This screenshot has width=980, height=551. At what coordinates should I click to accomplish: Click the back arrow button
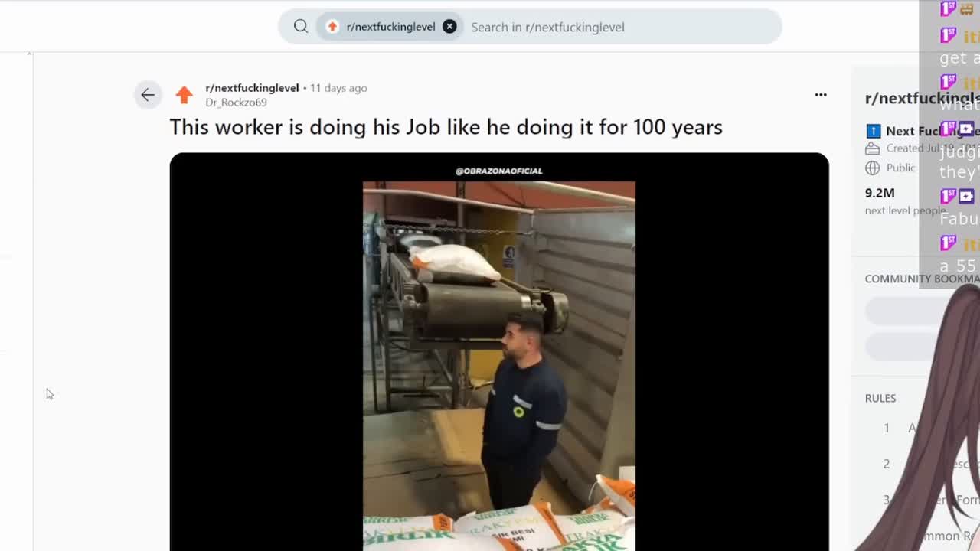(148, 95)
